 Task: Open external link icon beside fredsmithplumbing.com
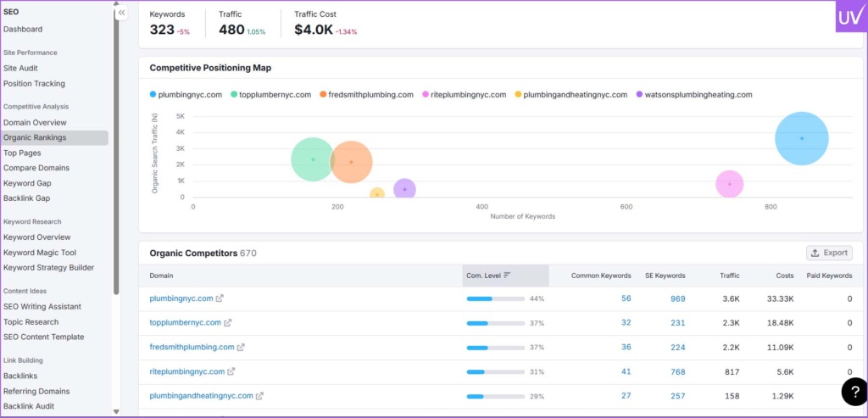click(x=242, y=347)
